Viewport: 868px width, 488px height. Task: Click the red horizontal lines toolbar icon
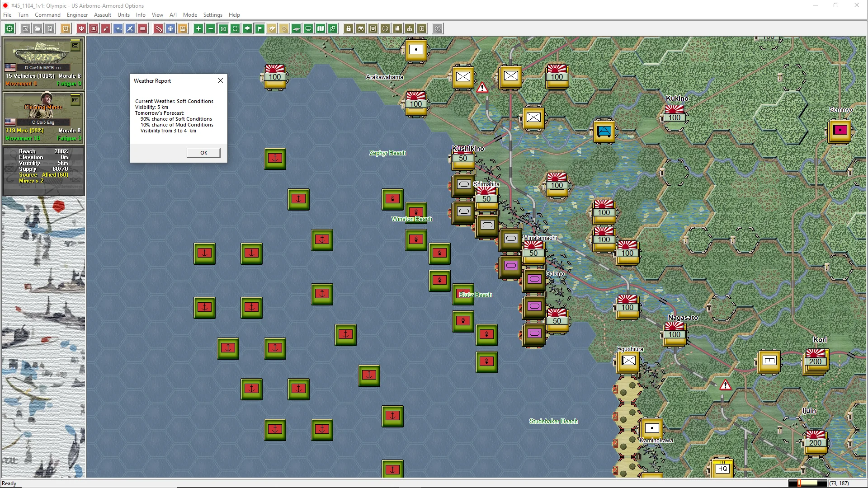pyautogui.click(x=142, y=29)
